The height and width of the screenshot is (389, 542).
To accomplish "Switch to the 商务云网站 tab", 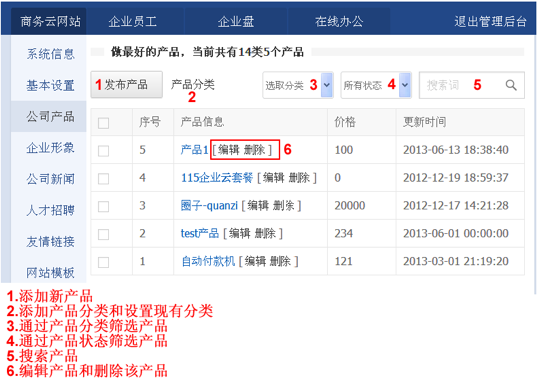I will coord(50,21).
